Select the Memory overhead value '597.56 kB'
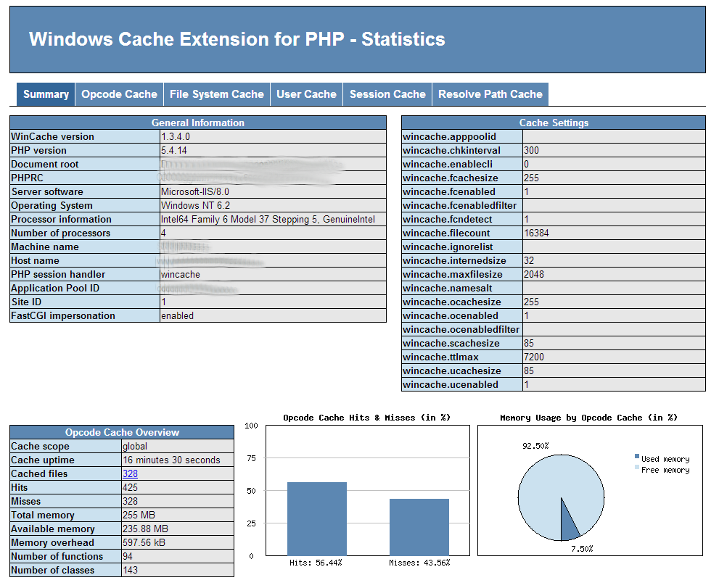The height and width of the screenshot is (588, 719). pyautogui.click(x=144, y=542)
